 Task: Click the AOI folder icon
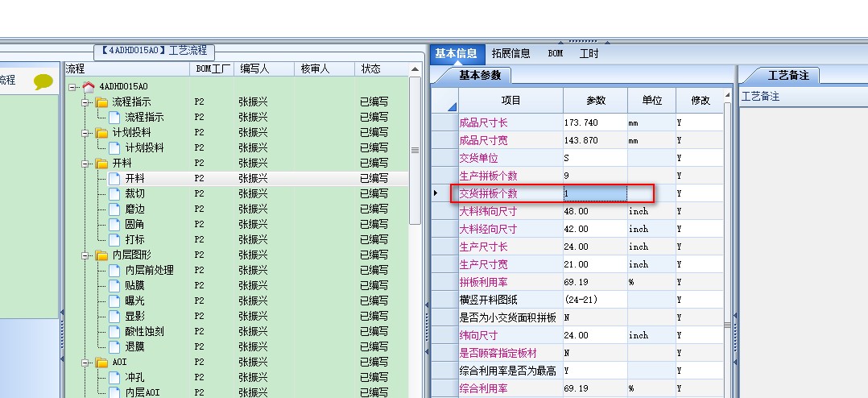(x=101, y=363)
